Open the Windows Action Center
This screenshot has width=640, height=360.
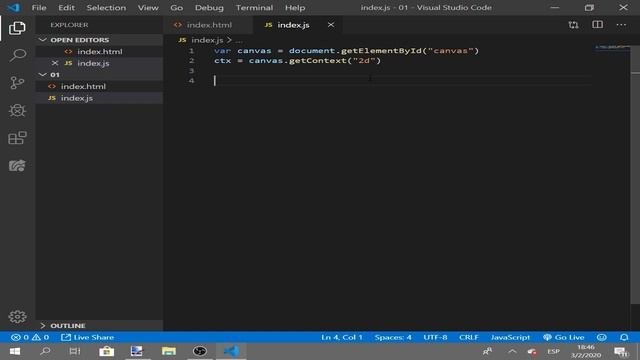[621, 351]
